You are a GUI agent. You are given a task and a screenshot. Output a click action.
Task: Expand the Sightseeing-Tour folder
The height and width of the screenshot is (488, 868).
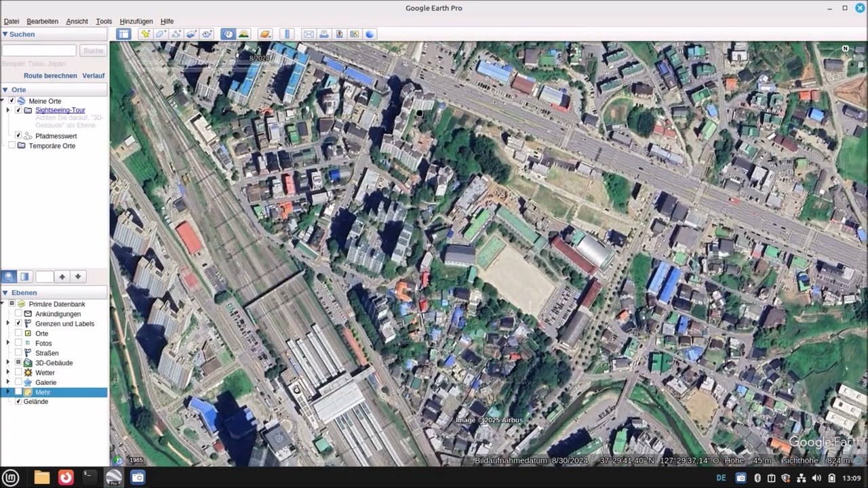(x=8, y=110)
